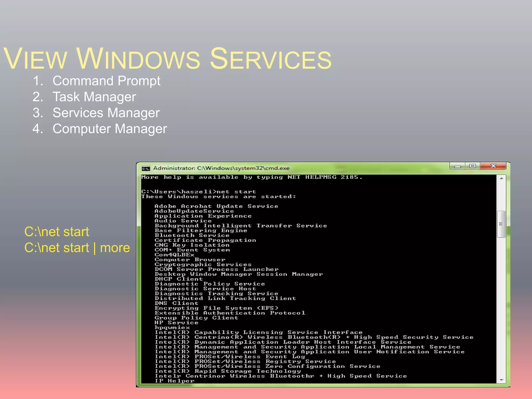532x399 pixels.
Task: Click the 'AdobeUpdateService' line
Action: tap(194, 211)
